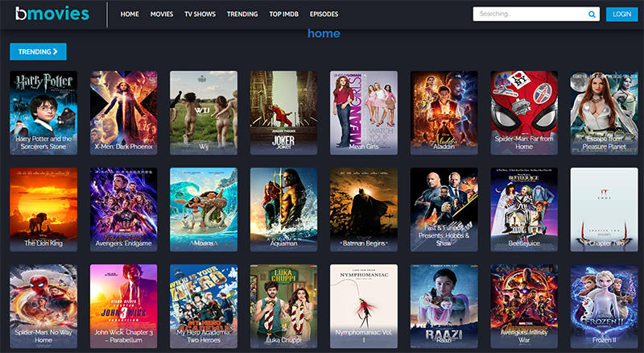Viewport: 644px width, 353px height.
Task: Open the Raazi movie poster
Action: point(444,306)
